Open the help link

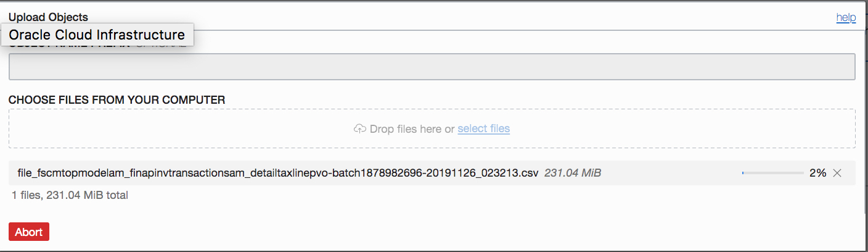coord(846,18)
